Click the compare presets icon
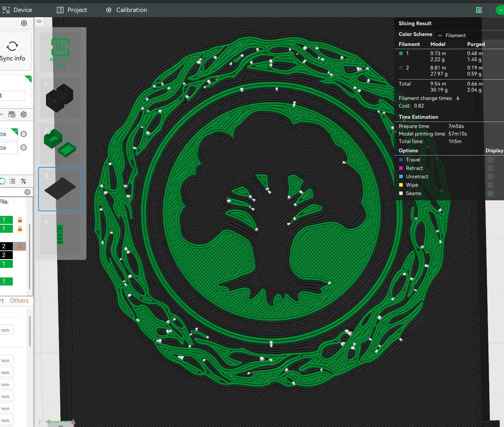This screenshot has height=427, width=504. pos(24,181)
